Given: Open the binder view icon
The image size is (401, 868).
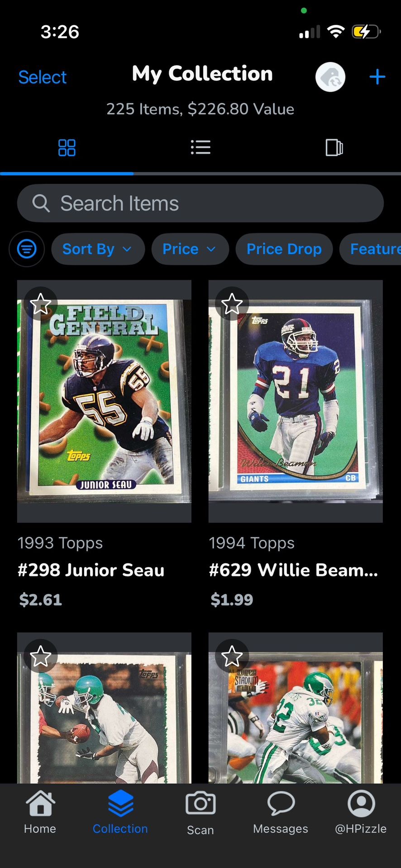Looking at the screenshot, I should 334,148.
